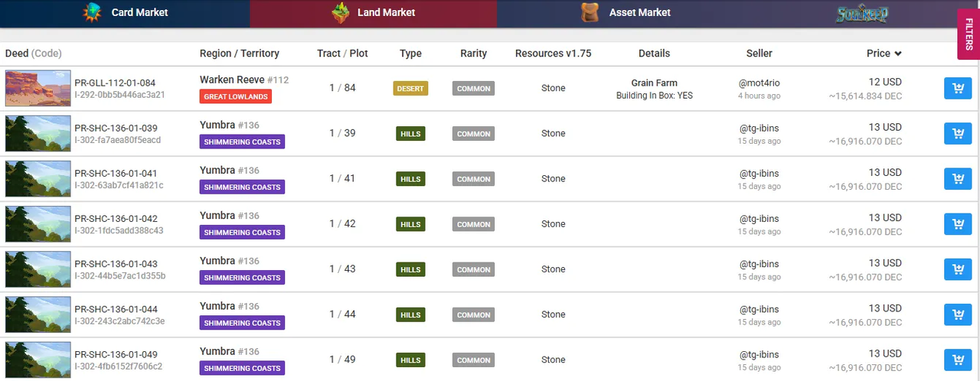Click the Tract / Plot column header

tap(342, 54)
